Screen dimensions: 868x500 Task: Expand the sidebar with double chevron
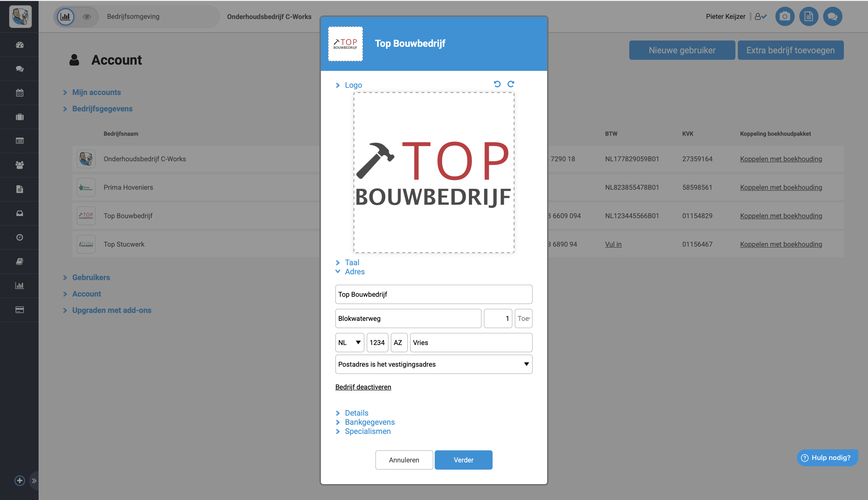(34, 481)
